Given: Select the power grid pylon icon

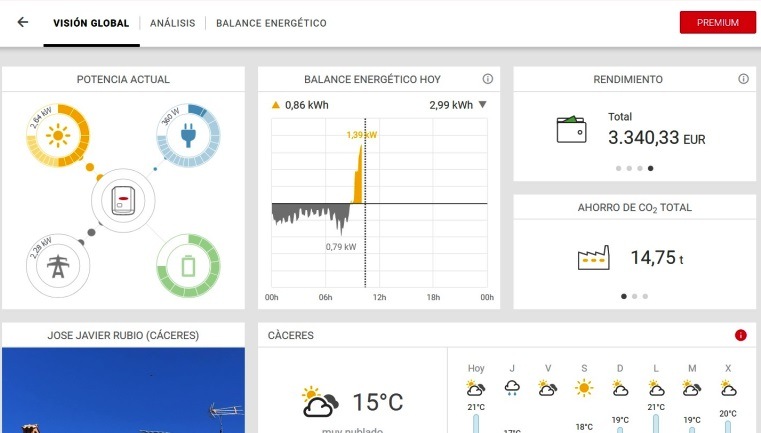Looking at the screenshot, I should pyautogui.click(x=58, y=266).
